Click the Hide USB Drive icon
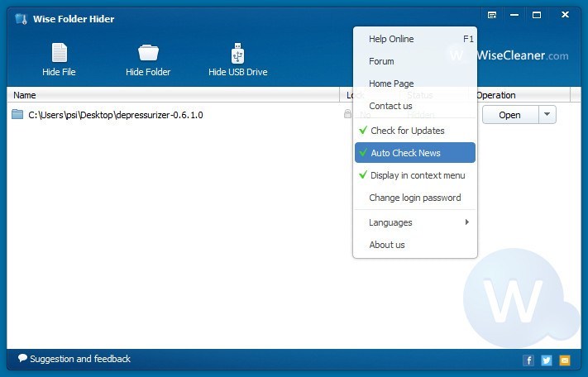Image resolution: width=588 pixels, height=377 pixels. point(237,53)
